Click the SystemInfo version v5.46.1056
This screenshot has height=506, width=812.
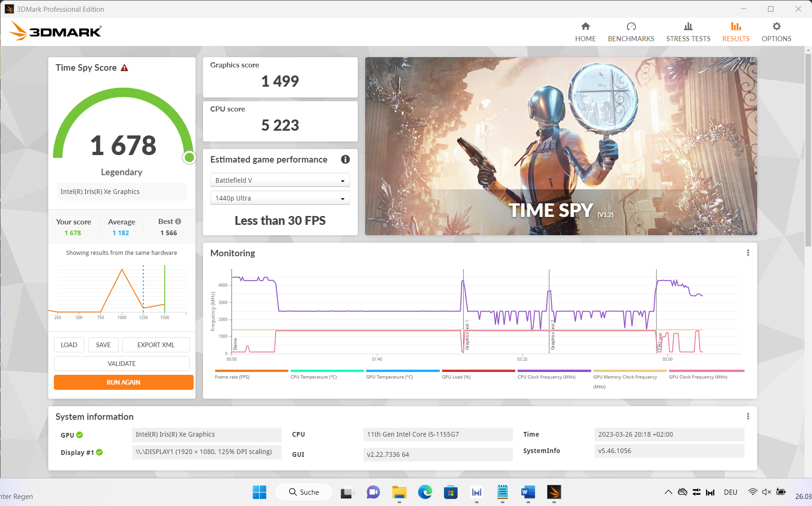[669, 451]
